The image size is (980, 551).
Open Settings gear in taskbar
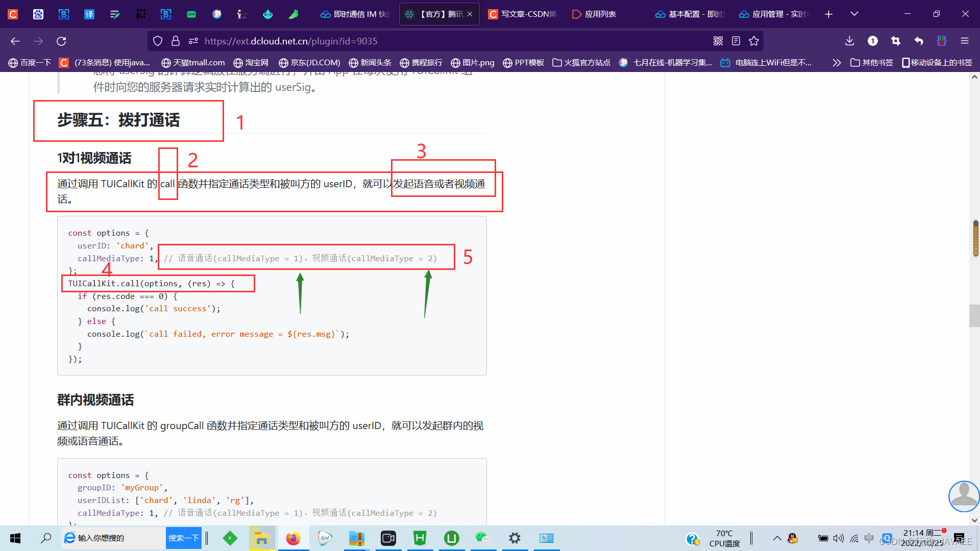pos(514,538)
